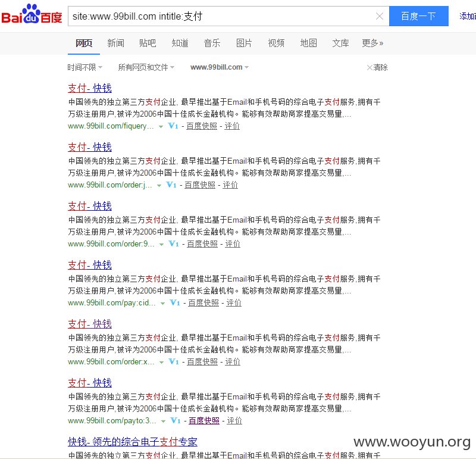Click green URL www.99bill.com/fiquery...
The width and height of the screenshot is (476, 459).
pos(111,126)
